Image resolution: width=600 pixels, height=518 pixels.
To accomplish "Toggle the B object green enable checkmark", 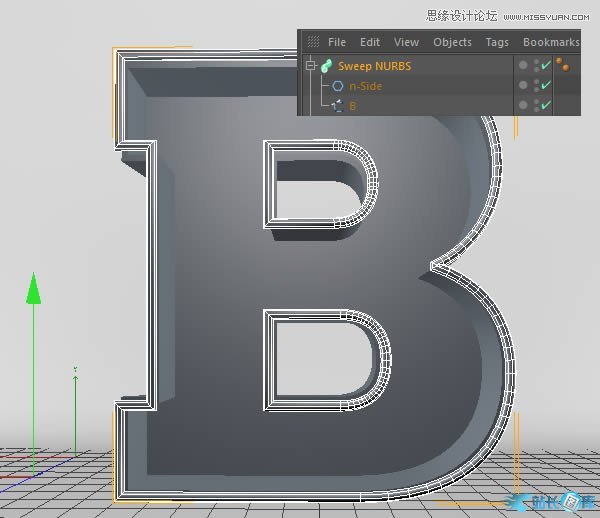I will click(x=546, y=105).
